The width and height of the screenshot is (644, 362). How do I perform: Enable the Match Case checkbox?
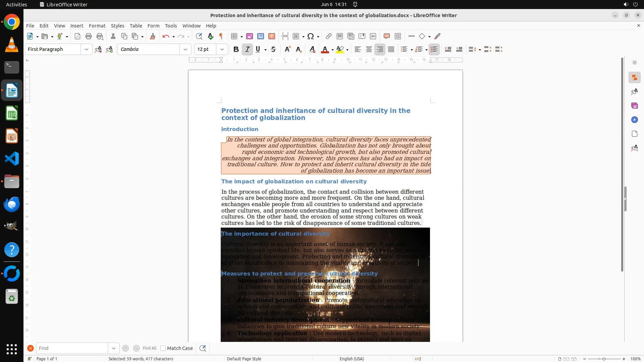coord(163,348)
